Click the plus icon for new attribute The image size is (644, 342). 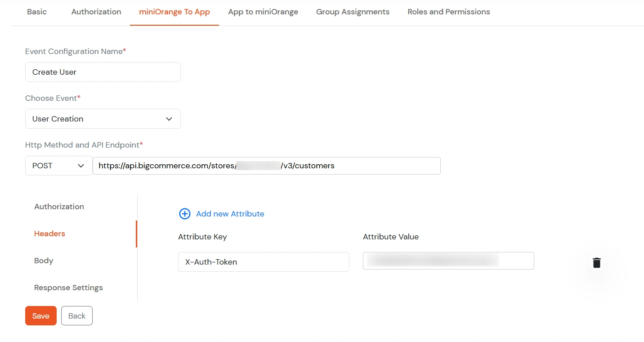tap(185, 214)
